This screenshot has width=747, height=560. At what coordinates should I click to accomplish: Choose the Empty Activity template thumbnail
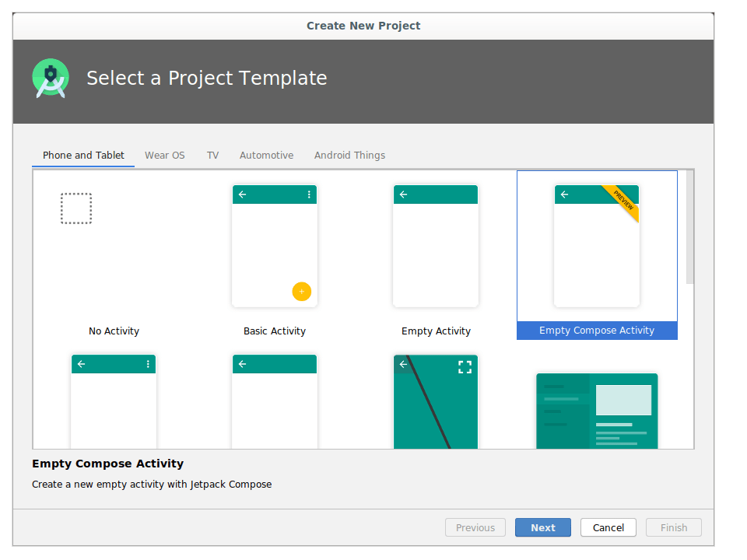pos(436,246)
